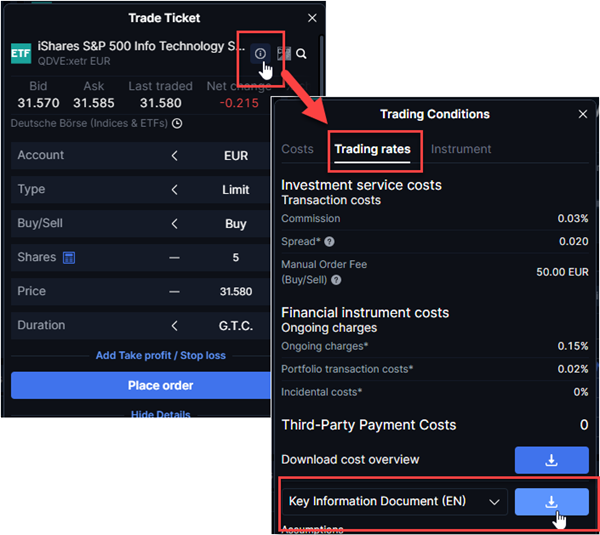Switch to the Costs tab
The image size is (600, 535).
297,149
